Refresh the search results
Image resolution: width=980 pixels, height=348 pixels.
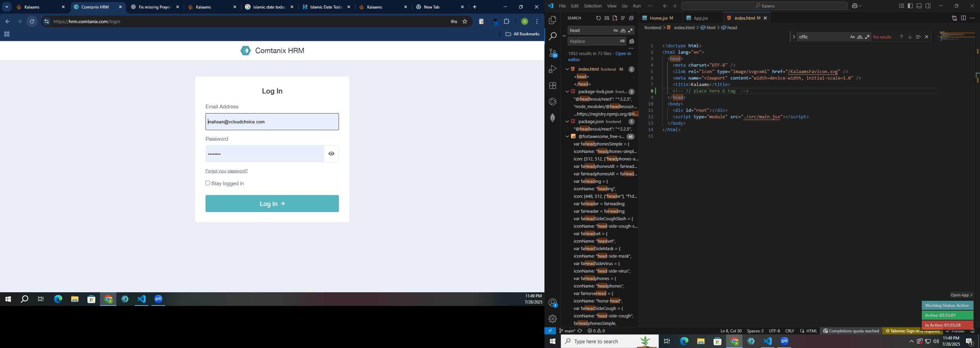(x=598, y=18)
